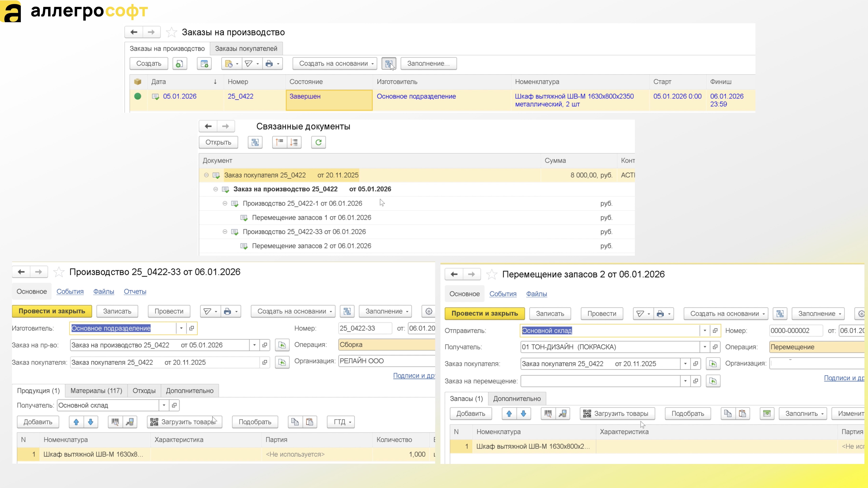The height and width of the screenshot is (488, 868).
Task: Move row down in Перемещение запасов table
Action: (x=523, y=414)
